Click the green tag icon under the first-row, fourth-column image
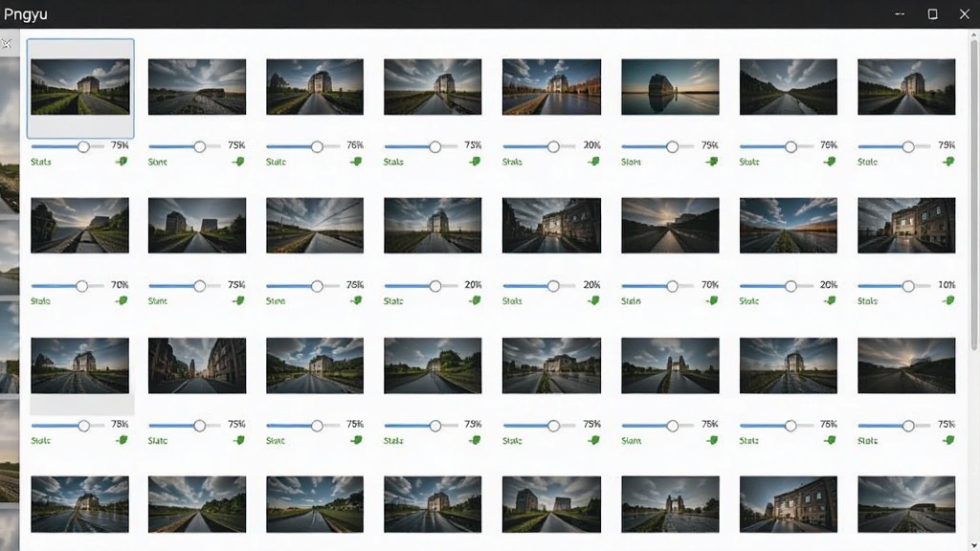Image resolution: width=980 pixels, height=551 pixels. click(x=475, y=162)
